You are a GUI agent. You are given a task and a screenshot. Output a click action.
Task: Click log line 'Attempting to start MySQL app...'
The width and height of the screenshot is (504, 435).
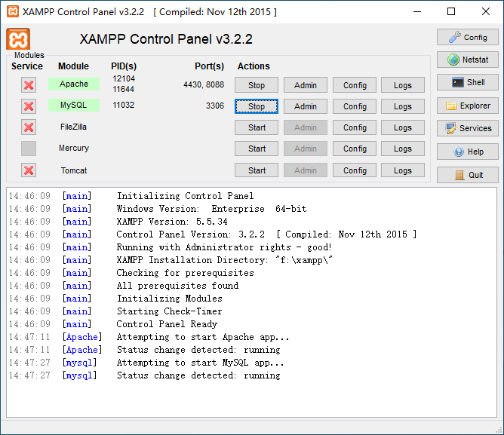(x=200, y=363)
